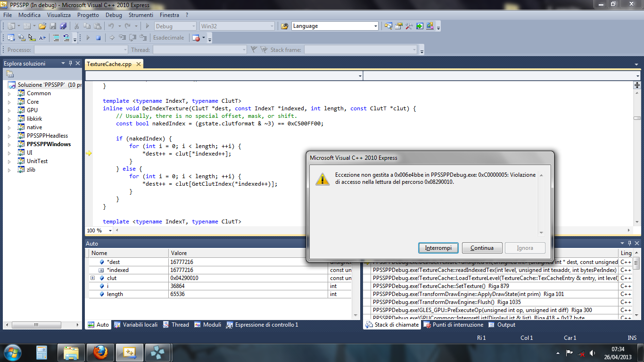This screenshot has width=644, height=362.
Task: Expand the Common project node
Action: (8, 93)
